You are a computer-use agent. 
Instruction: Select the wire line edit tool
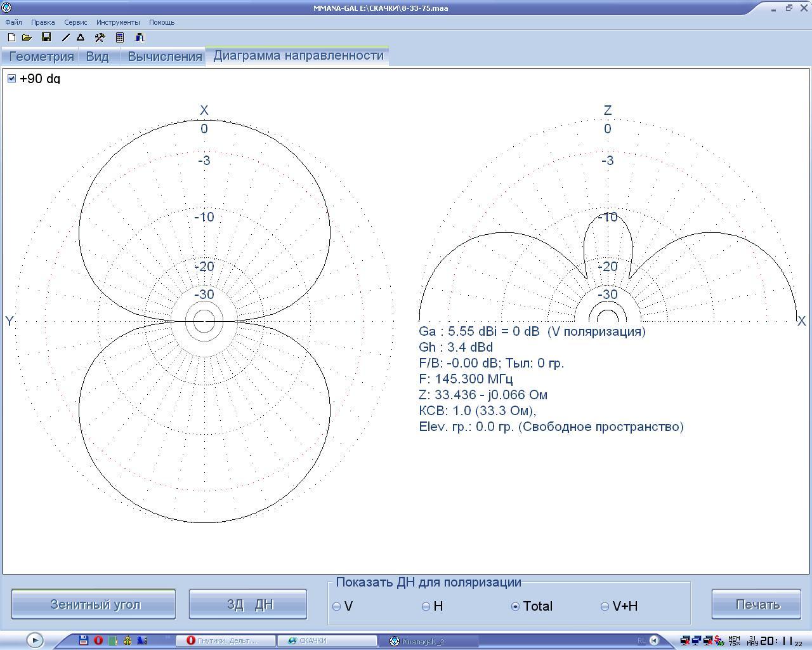coord(65,37)
